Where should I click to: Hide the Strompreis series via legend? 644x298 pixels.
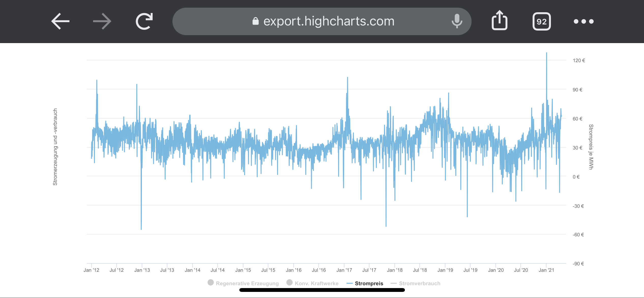[x=369, y=283]
